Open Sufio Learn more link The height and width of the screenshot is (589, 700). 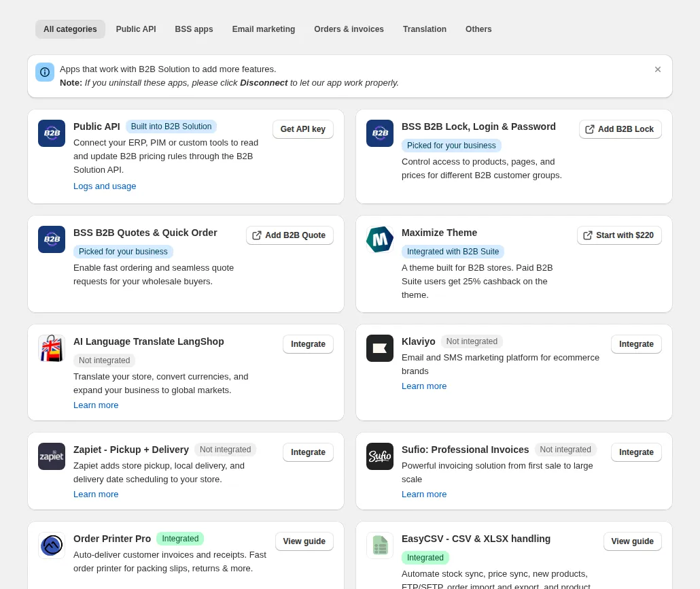424,494
